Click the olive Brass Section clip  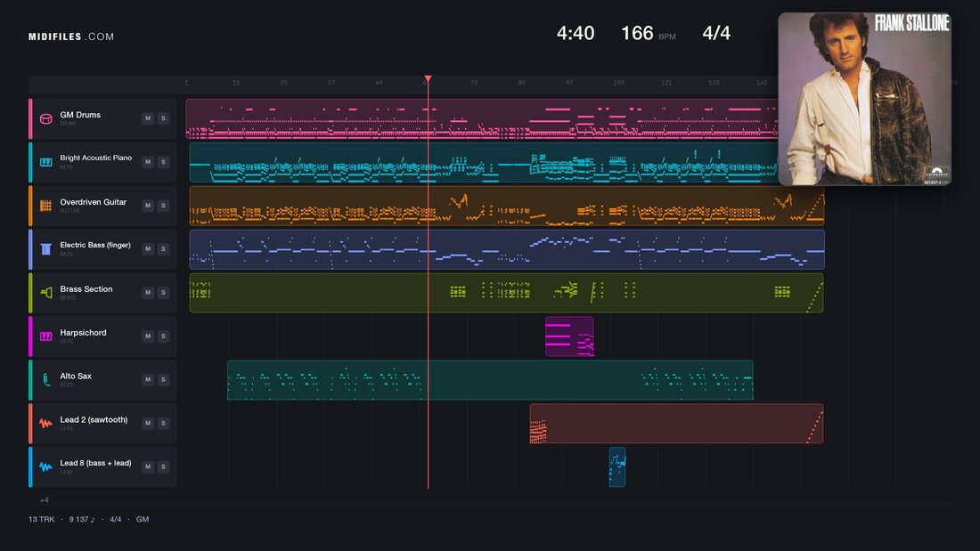[x=506, y=292]
